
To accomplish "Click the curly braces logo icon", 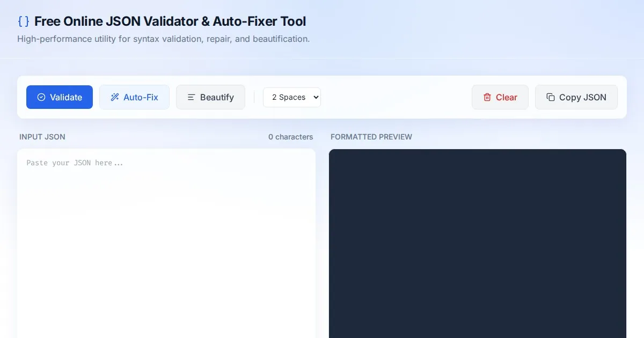I will (24, 21).
